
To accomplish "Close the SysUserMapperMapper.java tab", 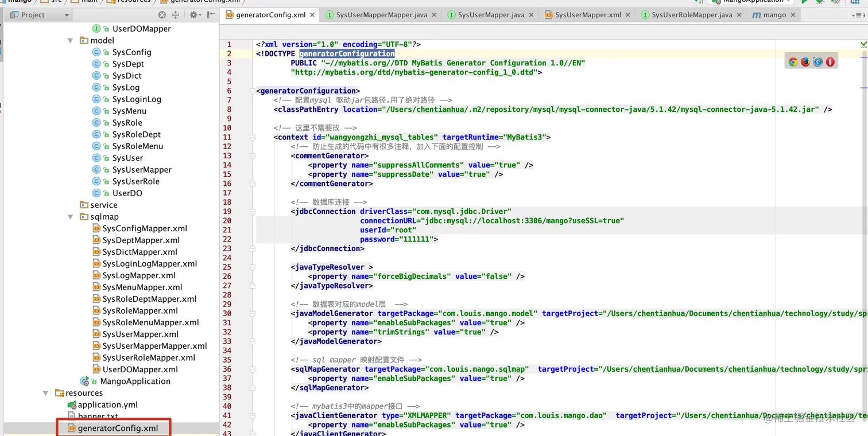I will 435,15.
